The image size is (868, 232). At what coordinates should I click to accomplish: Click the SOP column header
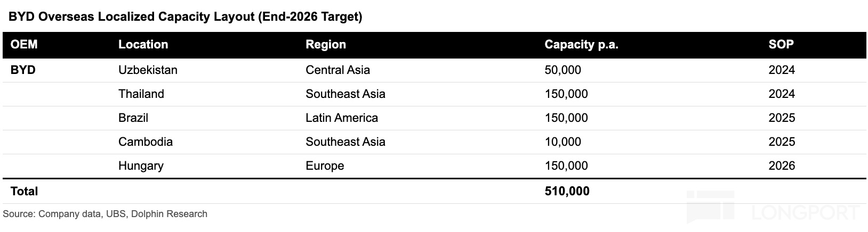[781, 45]
